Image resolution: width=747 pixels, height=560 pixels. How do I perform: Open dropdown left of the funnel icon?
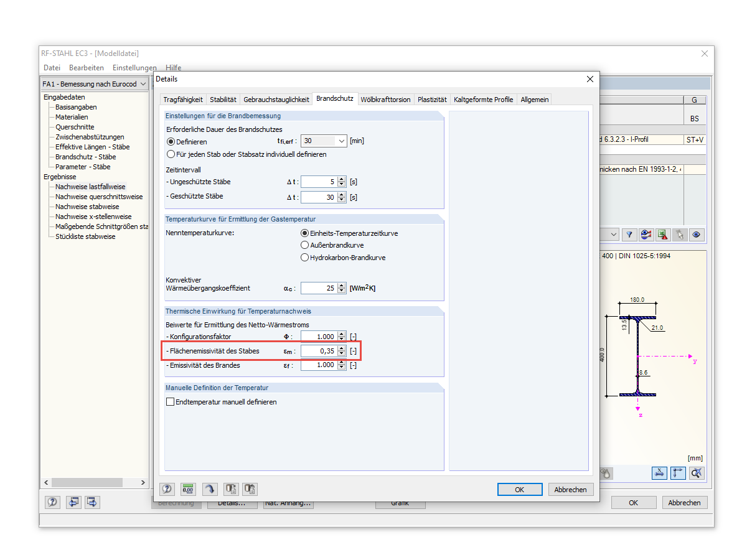[x=614, y=235]
